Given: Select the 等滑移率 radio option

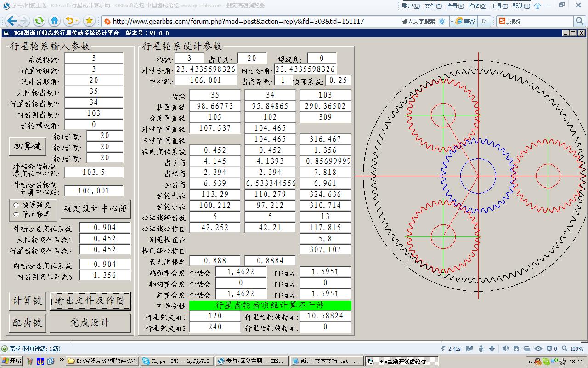Looking at the screenshot, I should click(17, 214).
